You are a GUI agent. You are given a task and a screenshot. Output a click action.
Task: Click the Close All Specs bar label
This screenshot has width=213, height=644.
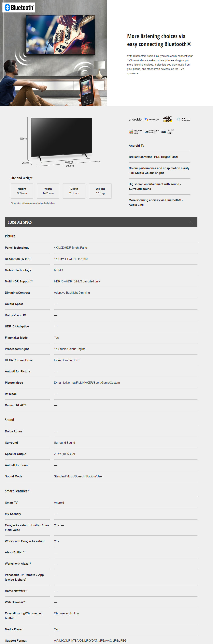(20, 222)
